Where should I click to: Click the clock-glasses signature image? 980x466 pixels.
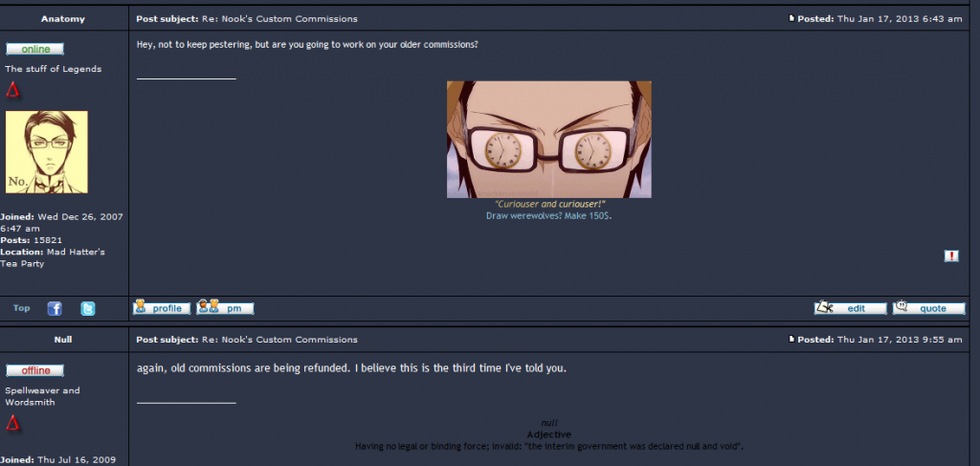(548, 140)
